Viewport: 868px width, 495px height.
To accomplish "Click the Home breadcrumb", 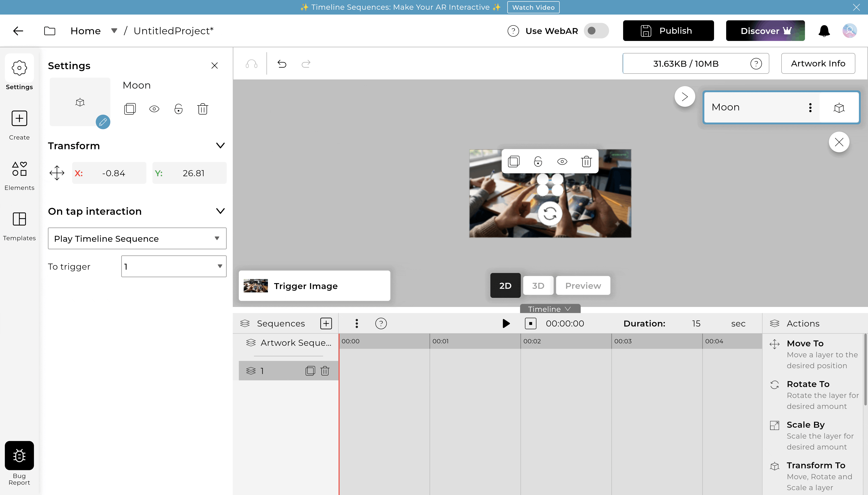I will pyautogui.click(x=86, y=31).
